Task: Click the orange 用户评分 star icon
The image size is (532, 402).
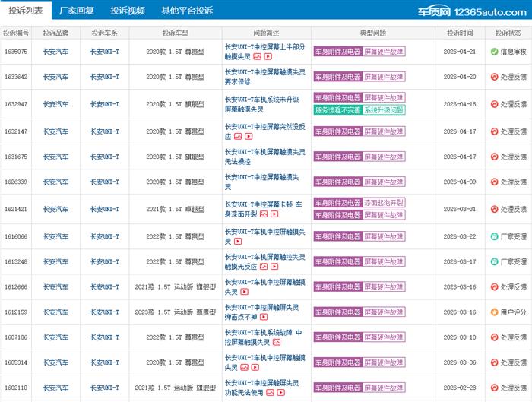Action: coord(494,312)
